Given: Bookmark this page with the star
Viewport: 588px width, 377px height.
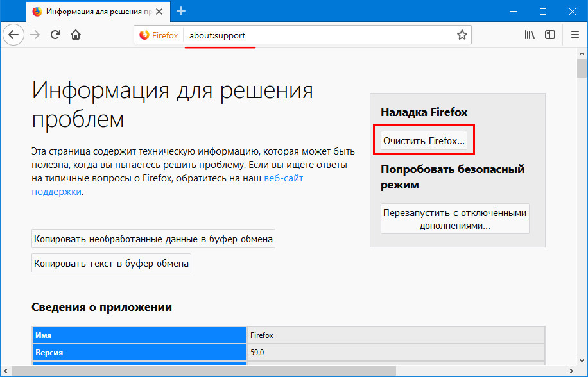Looking at the screenshot, I should (462, 35).
